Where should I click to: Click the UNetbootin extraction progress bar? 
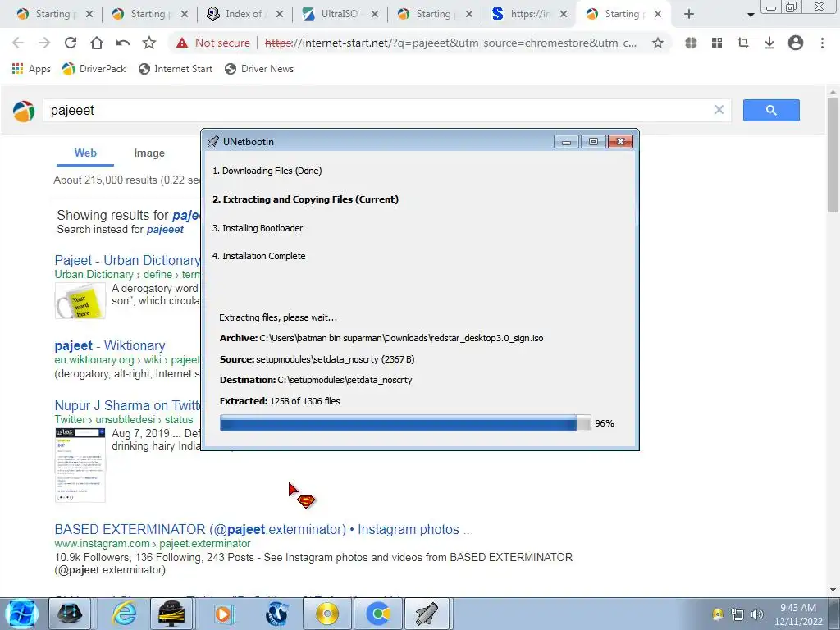pyautogui.click(x=405, y=423)
